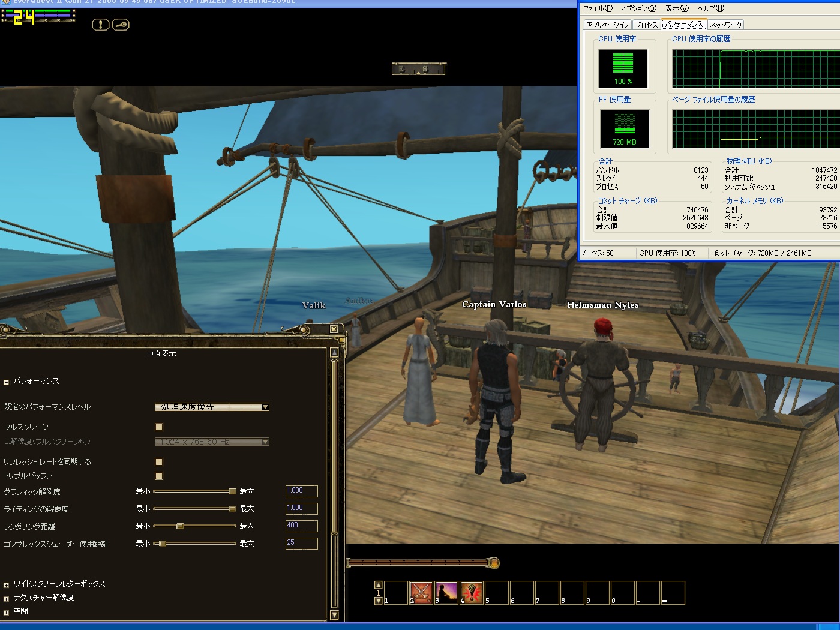The height and width of the screenshot is (630, 840).
Task: Click empty hotbar slot 0
Action: (623, 592)
